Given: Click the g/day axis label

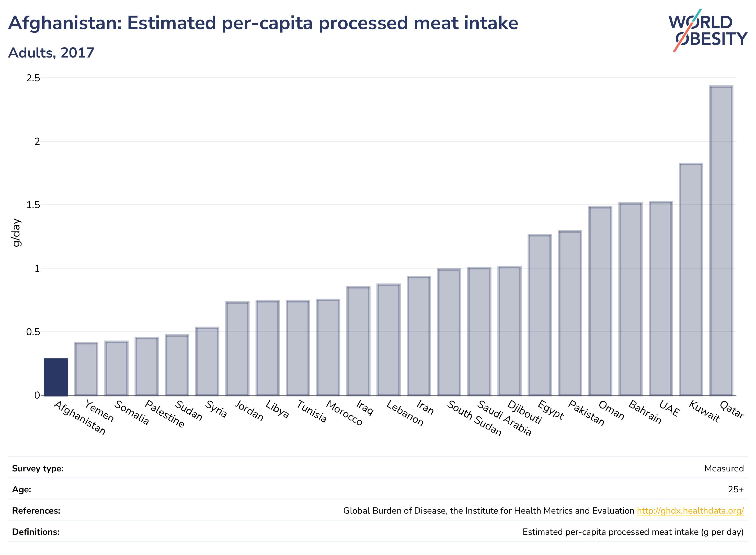Looking at the screenshot, I should click(x=16, y=233).
